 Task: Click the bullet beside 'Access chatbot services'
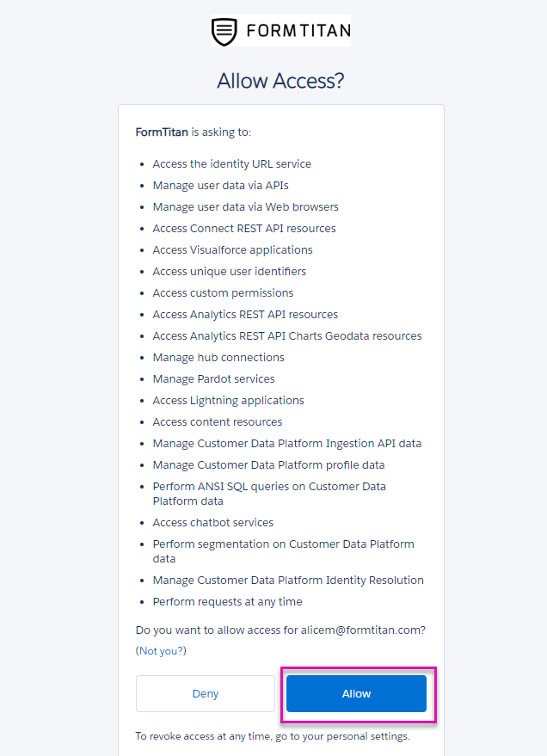(x=143, y=522)
